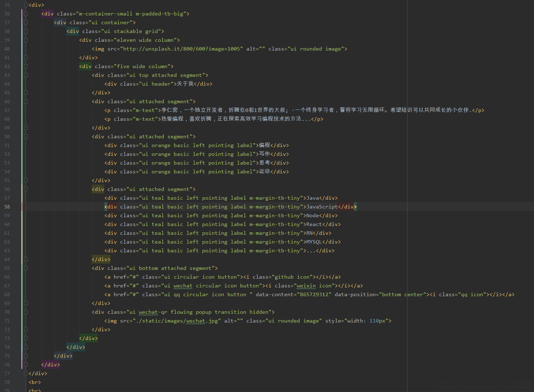Click the word "JavaScript" on line 58

click(x=322, y=207)
